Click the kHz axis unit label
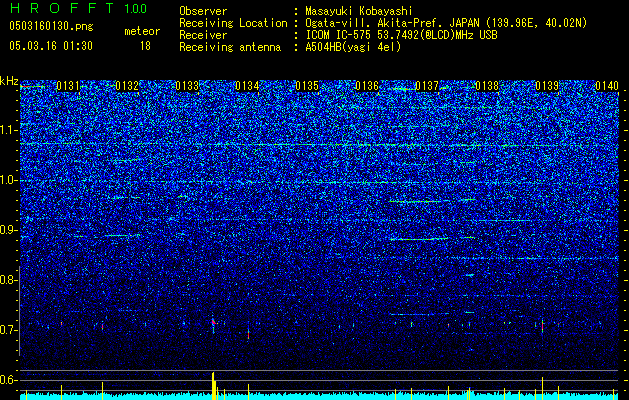 click(9, 81)
